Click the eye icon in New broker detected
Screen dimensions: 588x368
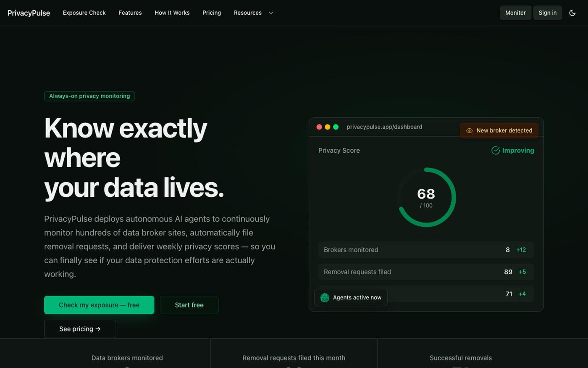[x=470, y=130]
